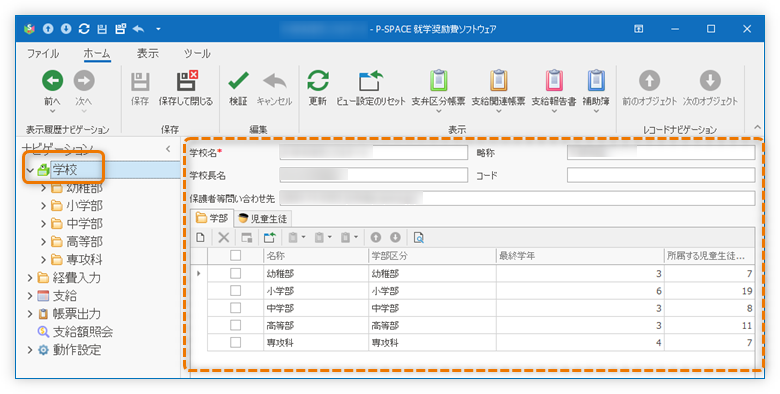Click 前のオブジェクト up arrow in ribbon

click(x=649, y=80)
